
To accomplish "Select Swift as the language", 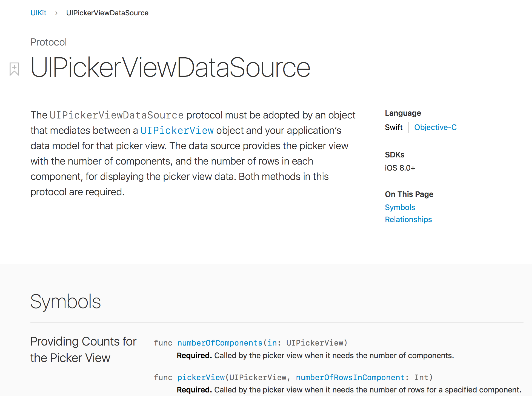I will point(393,127).
